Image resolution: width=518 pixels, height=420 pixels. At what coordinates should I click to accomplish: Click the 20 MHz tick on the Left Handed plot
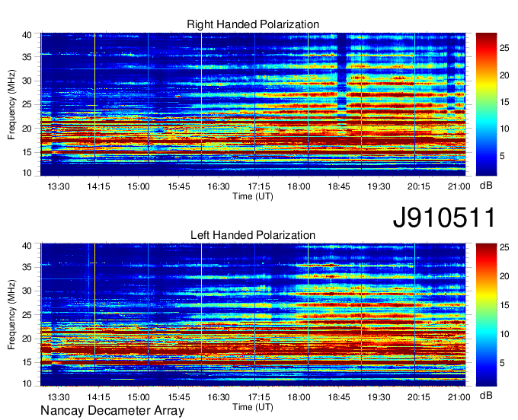click(x=27, y=339)
